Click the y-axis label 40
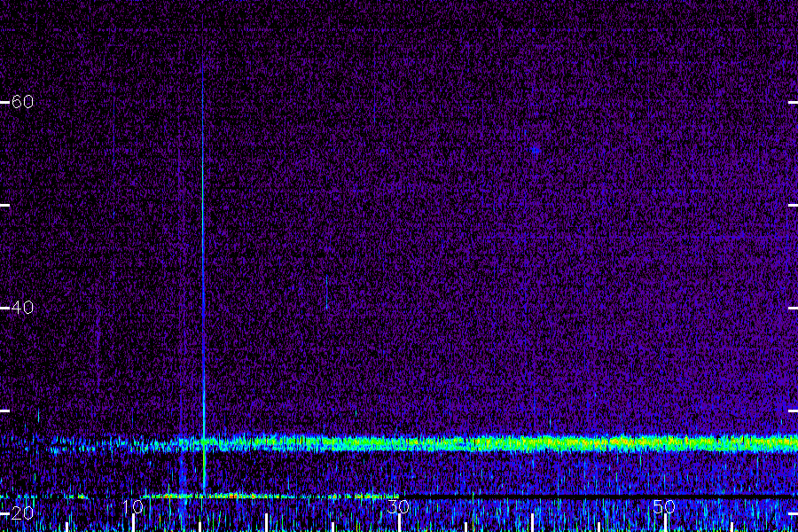The image size is (798, 532). point(22,308)
